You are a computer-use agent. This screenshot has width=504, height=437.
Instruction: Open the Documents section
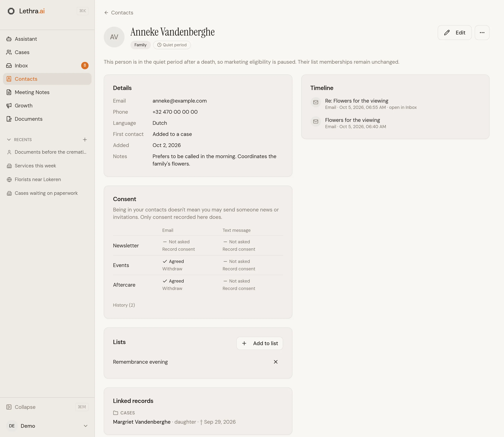tap(47, 119)
